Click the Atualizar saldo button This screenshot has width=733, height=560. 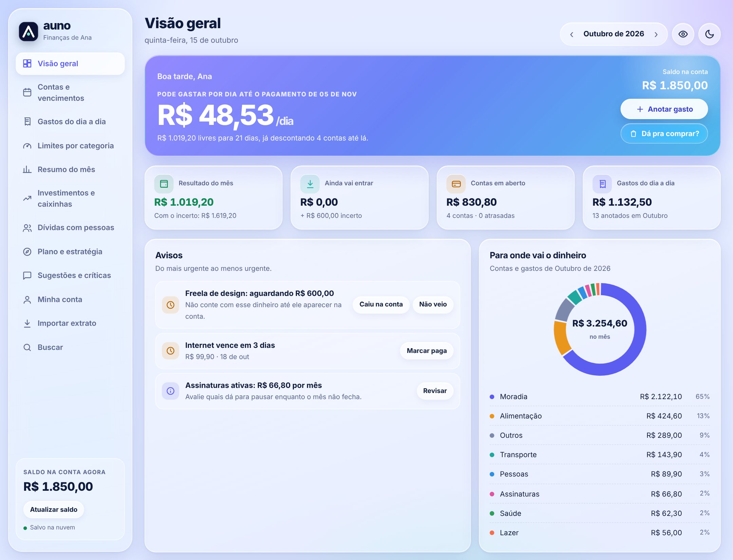tap(54, 509)
